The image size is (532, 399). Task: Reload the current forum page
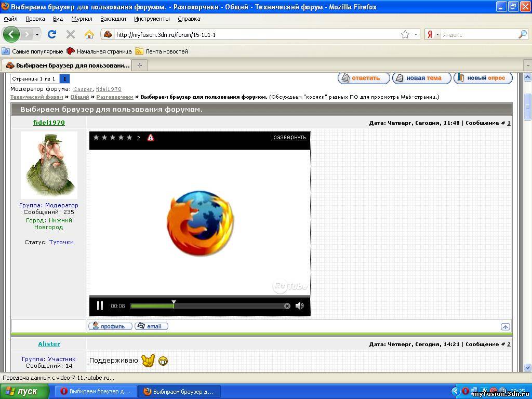pyautogui.click(x=52, y=34)
